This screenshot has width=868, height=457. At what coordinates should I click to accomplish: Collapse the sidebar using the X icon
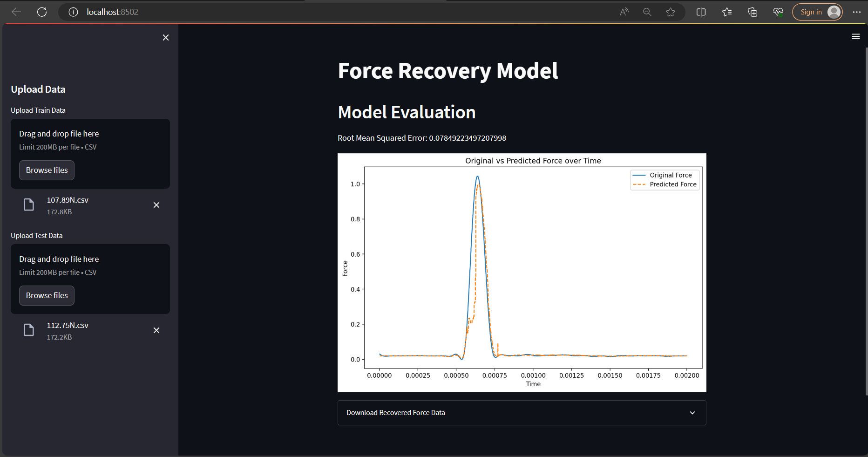coord(166,37)
